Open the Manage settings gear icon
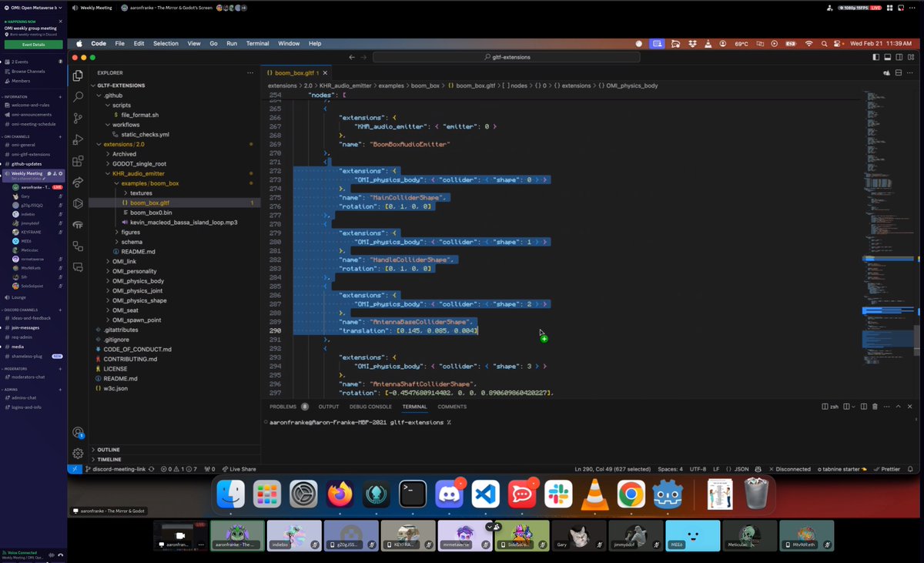 (x=78, y=453)
